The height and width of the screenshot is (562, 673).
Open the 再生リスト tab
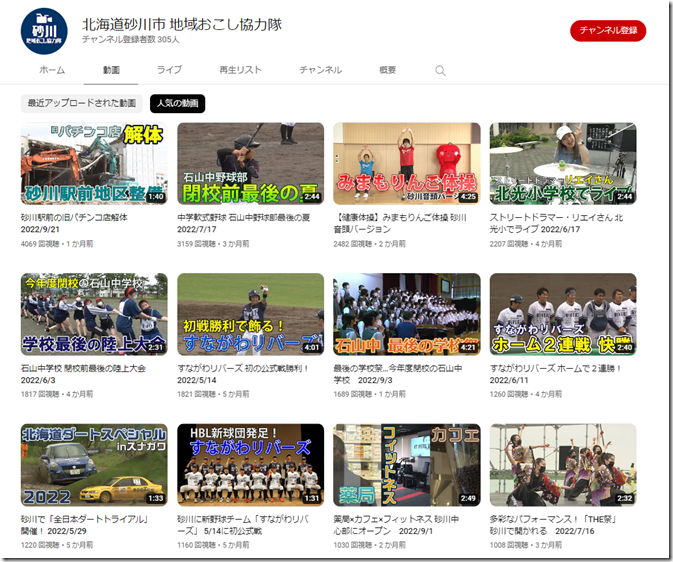240,70
